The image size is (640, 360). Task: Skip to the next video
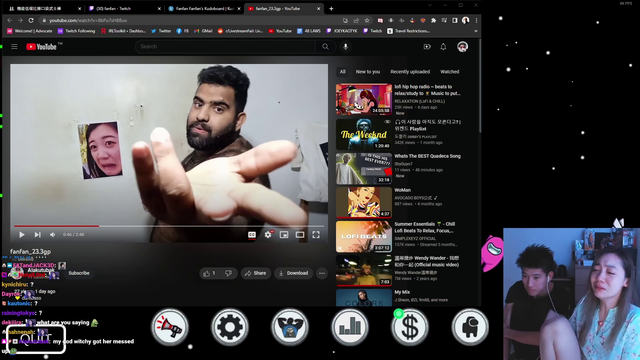click(38, 235)
